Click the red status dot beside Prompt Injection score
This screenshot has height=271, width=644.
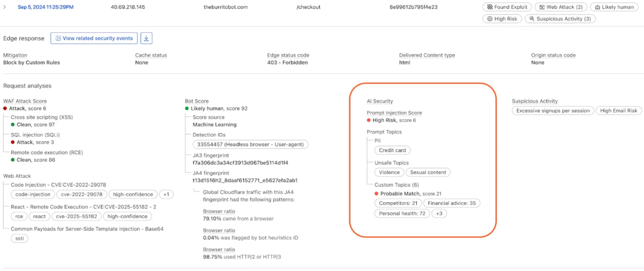tap(369, 120)
